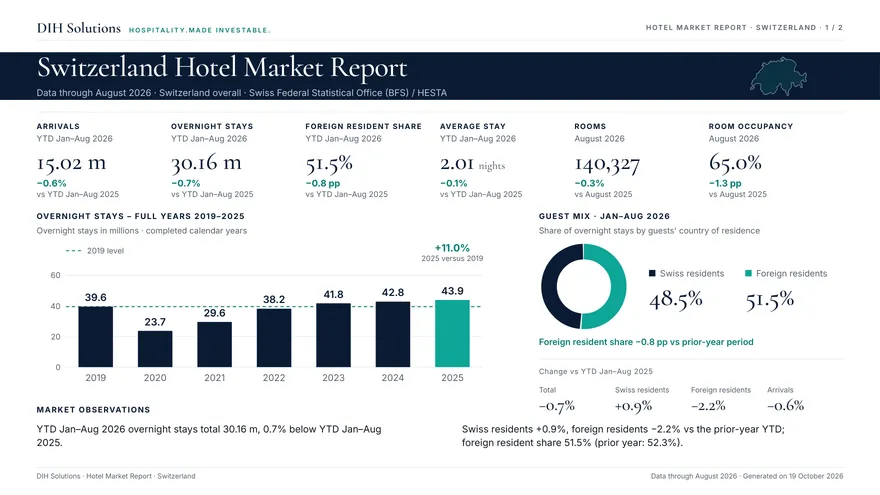This screenshot has width=880, height=495.
Task: Click the −0.6% change under Arrivals KPI
Action: click(52, 184)
